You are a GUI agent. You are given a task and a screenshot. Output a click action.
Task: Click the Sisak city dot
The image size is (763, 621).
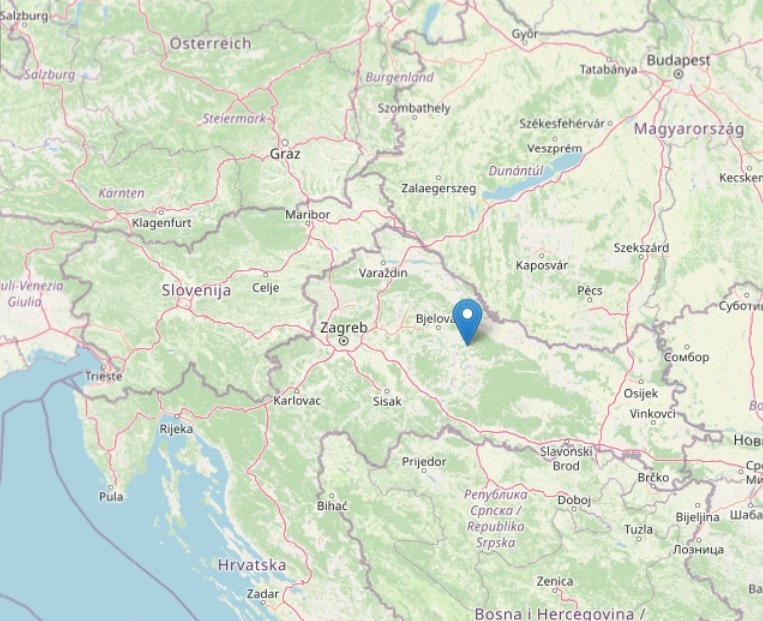pyautogui.click(x=387, y=391)
